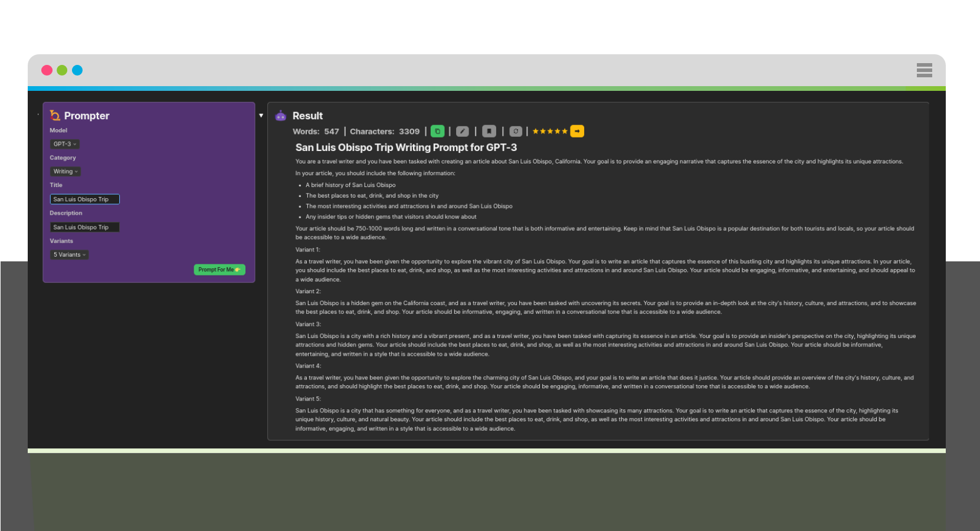Edit the result using the pencil icon

coord(463,131)
